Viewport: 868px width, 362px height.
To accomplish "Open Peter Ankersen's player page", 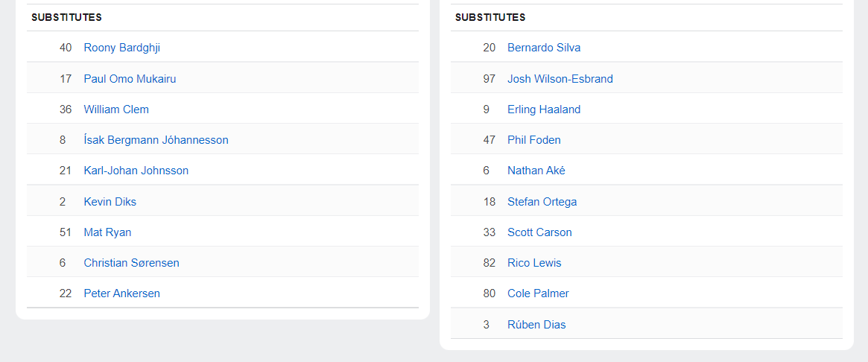I will pos(121,293).
